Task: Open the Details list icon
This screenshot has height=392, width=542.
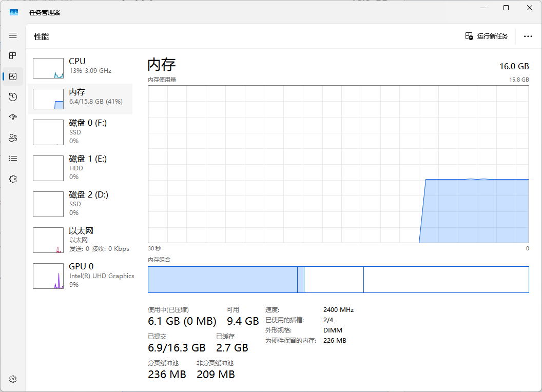Action: 13,159
